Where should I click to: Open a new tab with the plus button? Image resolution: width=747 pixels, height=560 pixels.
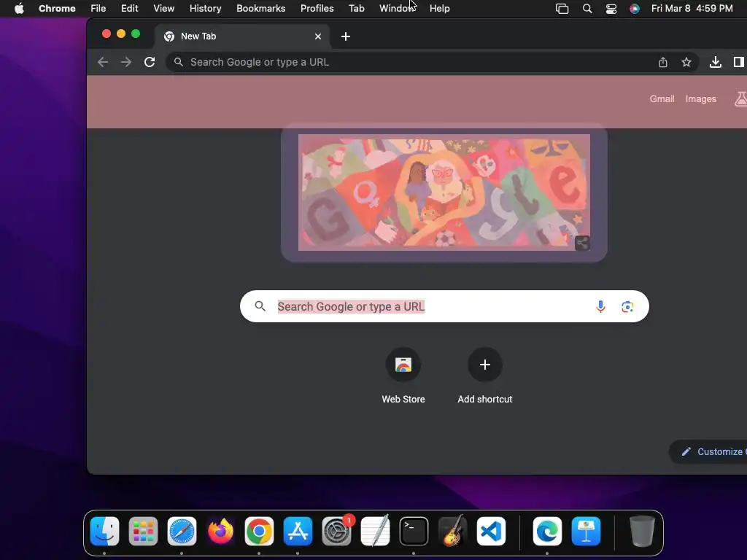[346, 36]
